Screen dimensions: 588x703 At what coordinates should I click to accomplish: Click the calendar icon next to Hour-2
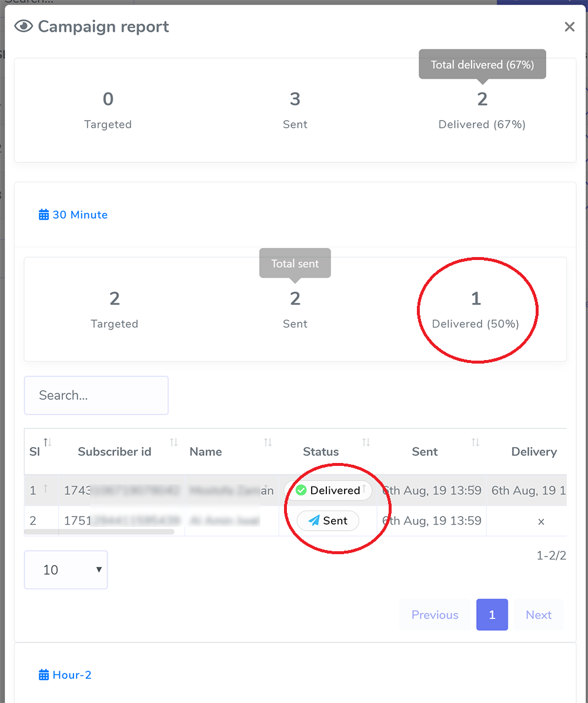pyautogui.click(x=44, y=674)
